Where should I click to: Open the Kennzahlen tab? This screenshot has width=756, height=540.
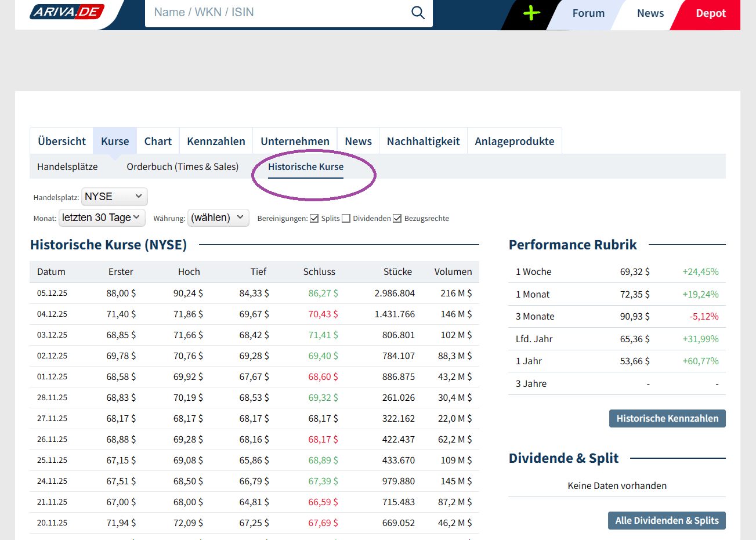click(216, 141)
